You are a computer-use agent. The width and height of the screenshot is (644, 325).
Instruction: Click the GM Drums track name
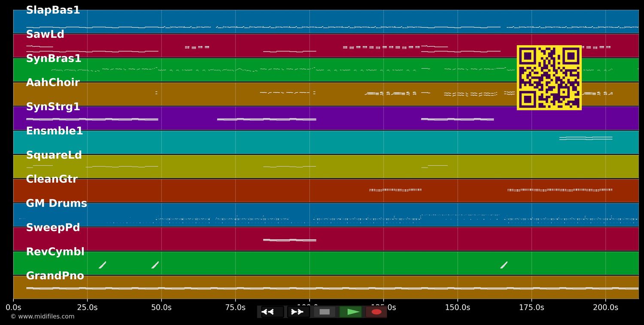pyautogui.click(x=56, y=204)
